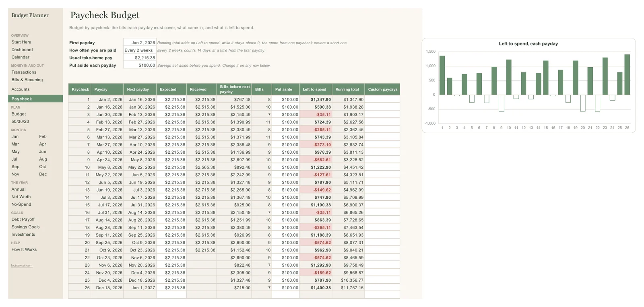Open the Net Worth sheet
This screenshot has height=307, width=644.
click(21, 197)
